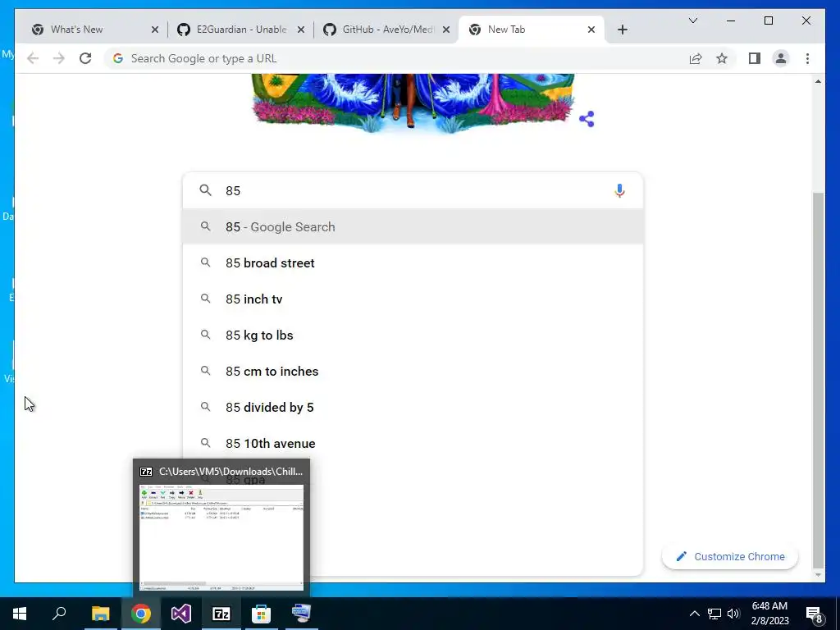This screenshot has width=840, height=630.
Task: Open Visual Studio from taskbar
Action: point(181,614)
